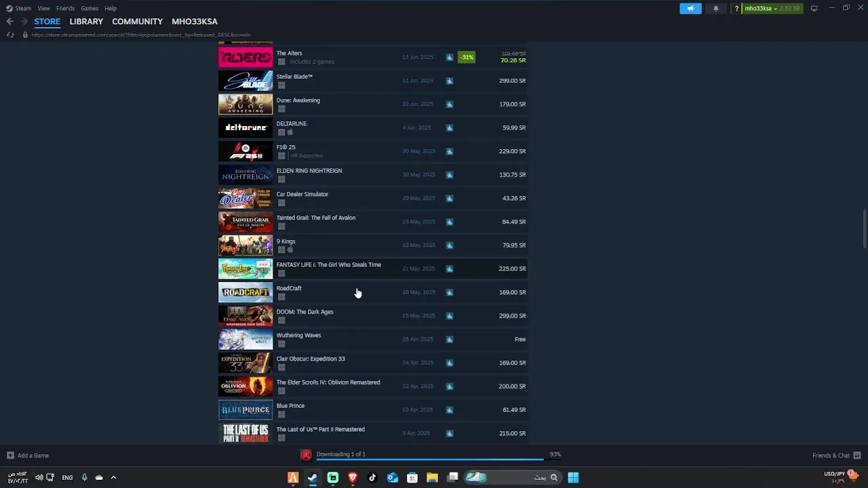The width and height of the screenshot is (868, 488).
Task: Open FANTASY LIFE i game entry
Action: [x=373, y=268]
